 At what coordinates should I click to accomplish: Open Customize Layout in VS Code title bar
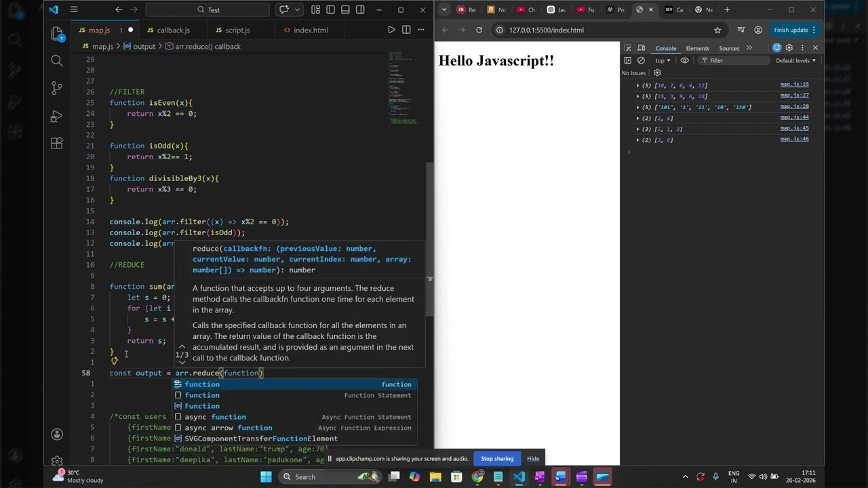pos(315,9)
